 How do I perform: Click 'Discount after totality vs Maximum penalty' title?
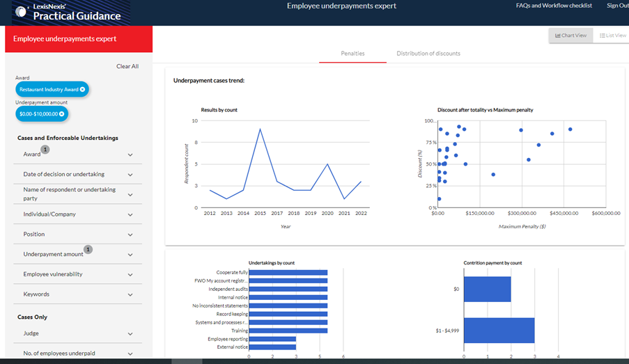485,110
